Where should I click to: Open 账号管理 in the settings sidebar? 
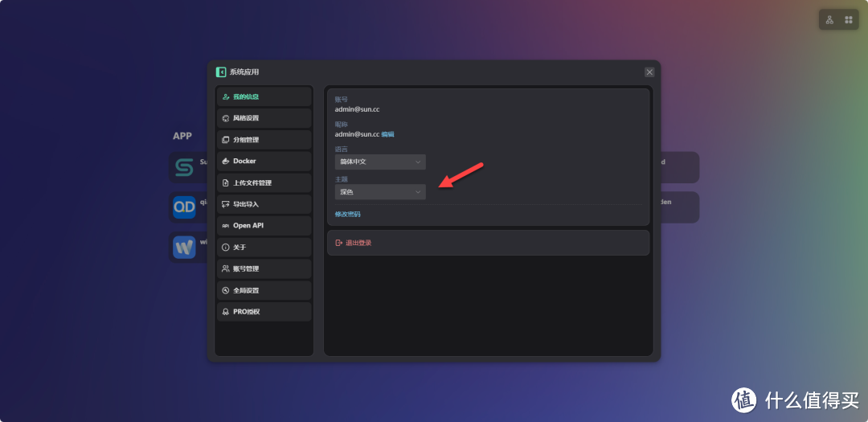coord(264,268)
